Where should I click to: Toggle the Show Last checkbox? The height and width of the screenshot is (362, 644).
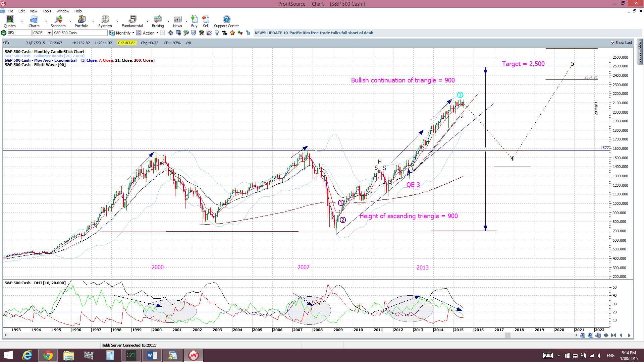(613, 43)
